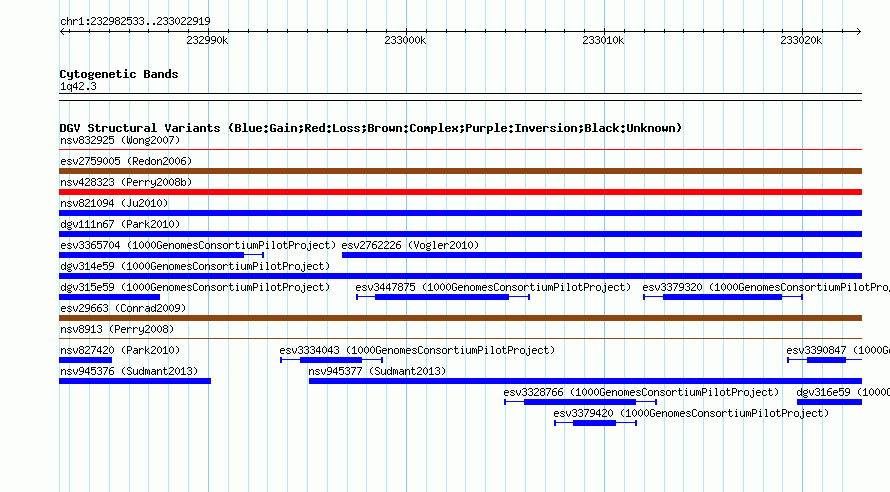The height and width of the screenshot is (492, 890).
Task: Open esv3390847 variant label
Action: coord(838,350)
